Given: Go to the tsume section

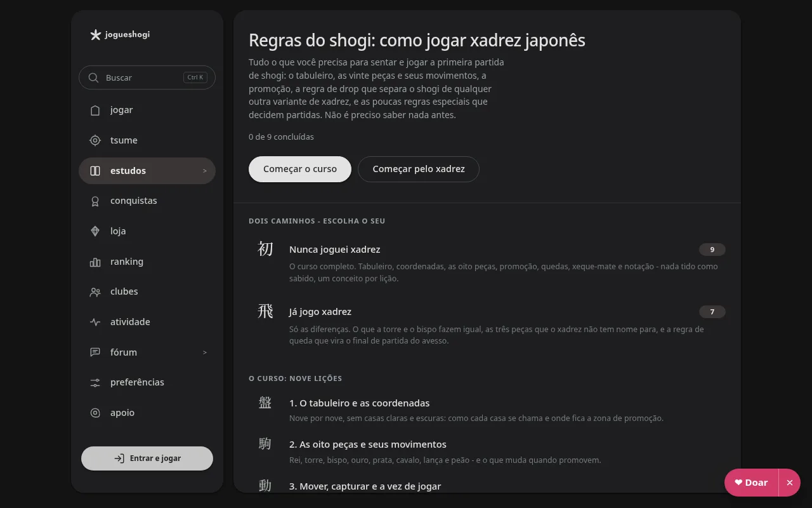Looking at the screenshot, I should [147, 140].
